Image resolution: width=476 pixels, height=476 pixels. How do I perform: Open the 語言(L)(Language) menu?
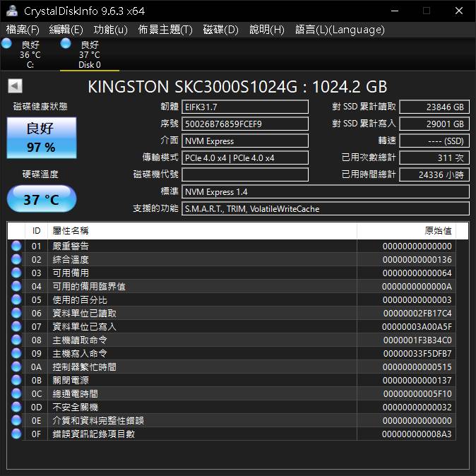(340, 30)
